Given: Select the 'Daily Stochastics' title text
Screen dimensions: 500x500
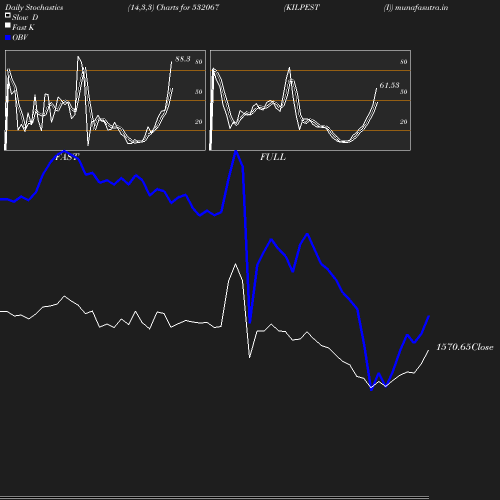Looking at the screenshot, I should pyautogui.click(x=34, y=8).
